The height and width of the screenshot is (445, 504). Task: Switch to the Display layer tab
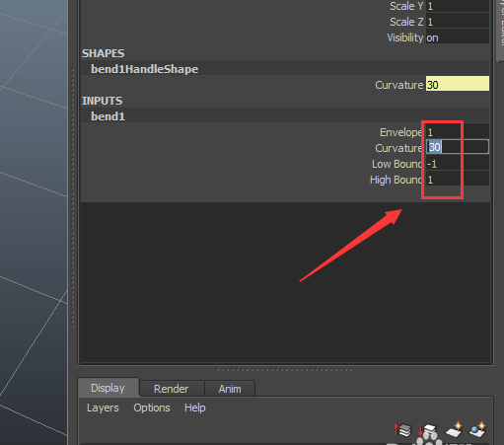pos(108,388)
